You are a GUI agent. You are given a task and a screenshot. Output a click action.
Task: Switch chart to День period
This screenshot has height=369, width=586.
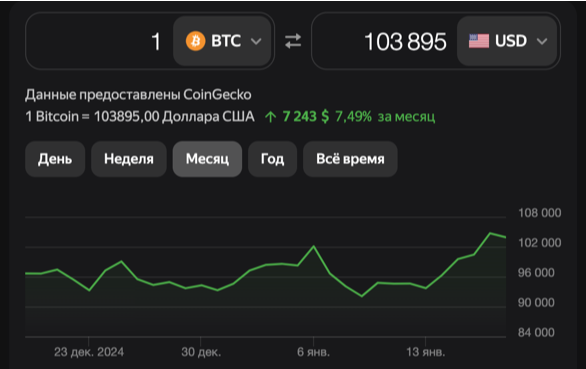55,159
